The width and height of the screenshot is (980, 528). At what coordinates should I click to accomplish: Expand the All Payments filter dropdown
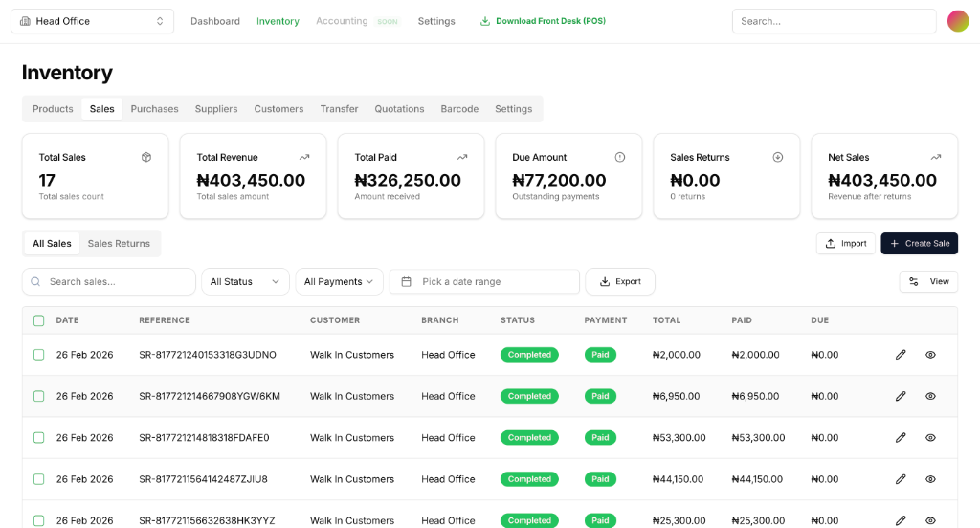339,282
